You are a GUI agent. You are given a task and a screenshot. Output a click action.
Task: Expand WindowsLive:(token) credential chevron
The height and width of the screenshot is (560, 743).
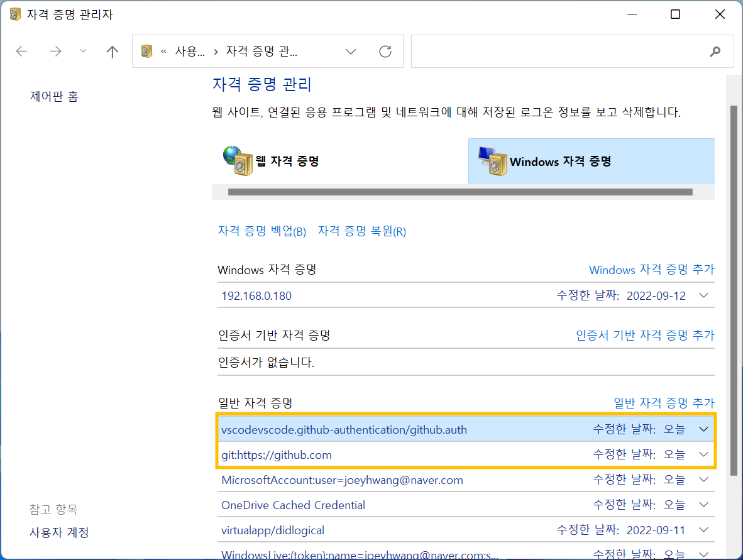point(703,554)
